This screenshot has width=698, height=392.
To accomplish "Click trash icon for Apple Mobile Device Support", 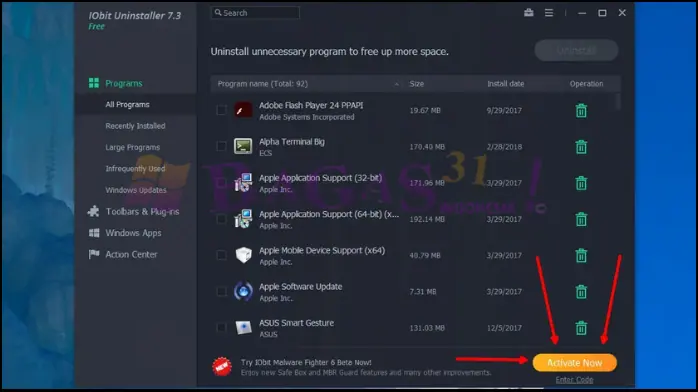I will 581,255.
